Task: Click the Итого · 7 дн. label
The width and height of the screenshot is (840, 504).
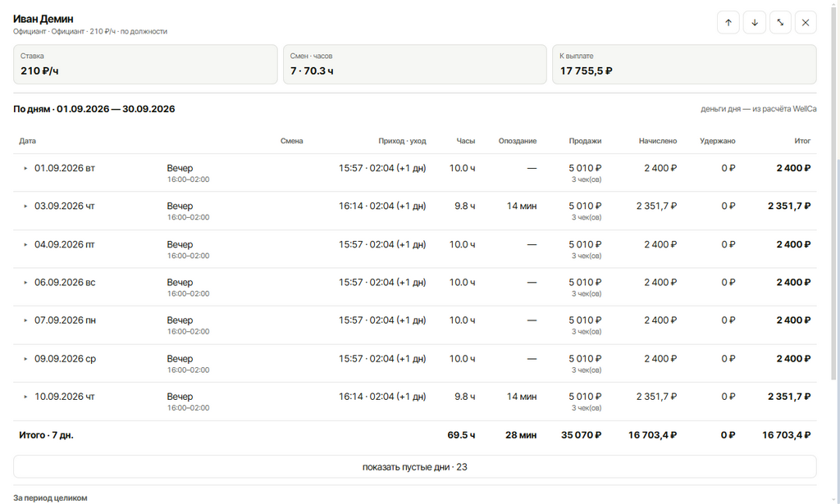Action: [46, 435]
